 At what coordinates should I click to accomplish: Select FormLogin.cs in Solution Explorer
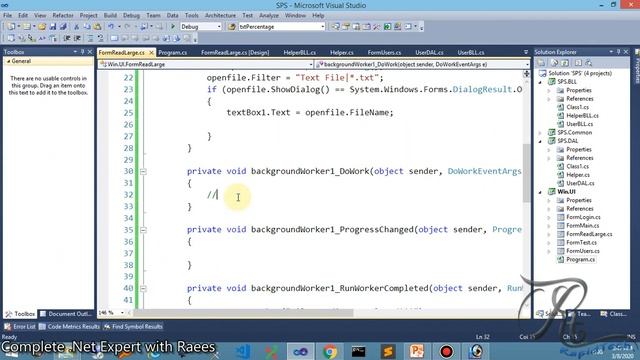coord(583,217)
